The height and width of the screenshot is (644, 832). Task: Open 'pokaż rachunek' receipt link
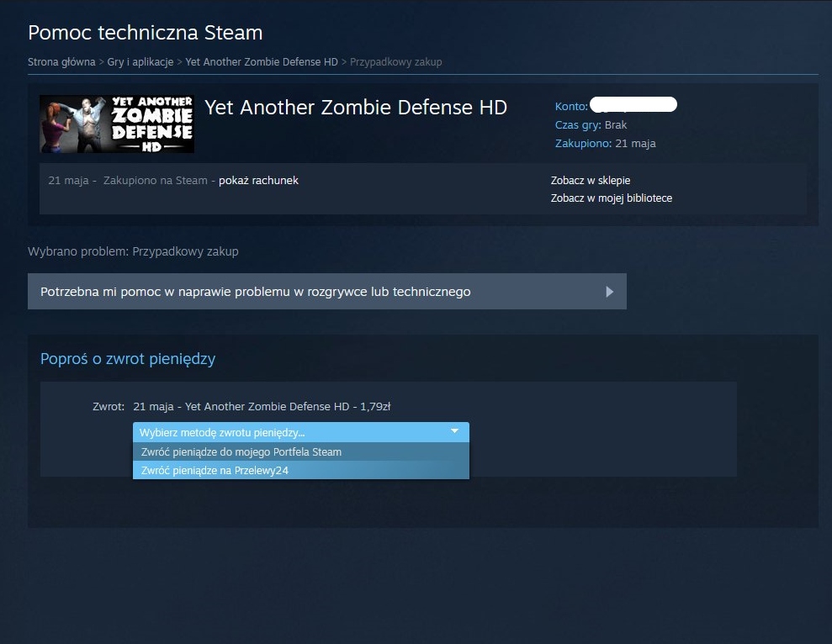pyautogui.click(x=258, y=181)
